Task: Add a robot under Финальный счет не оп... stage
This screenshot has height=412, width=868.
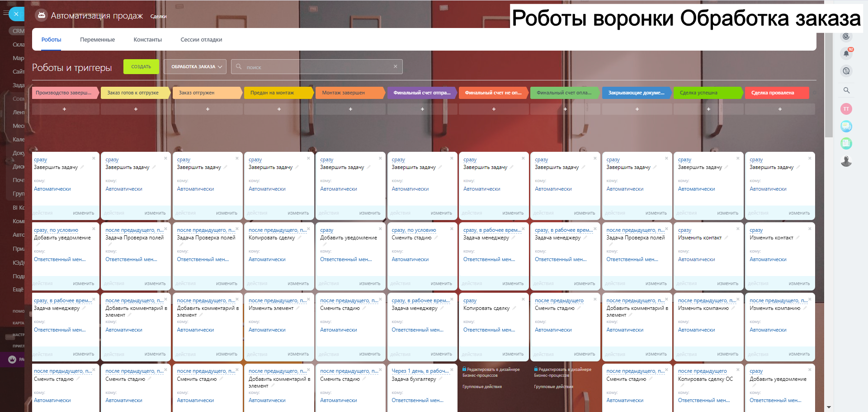Action: coord(494,109)
